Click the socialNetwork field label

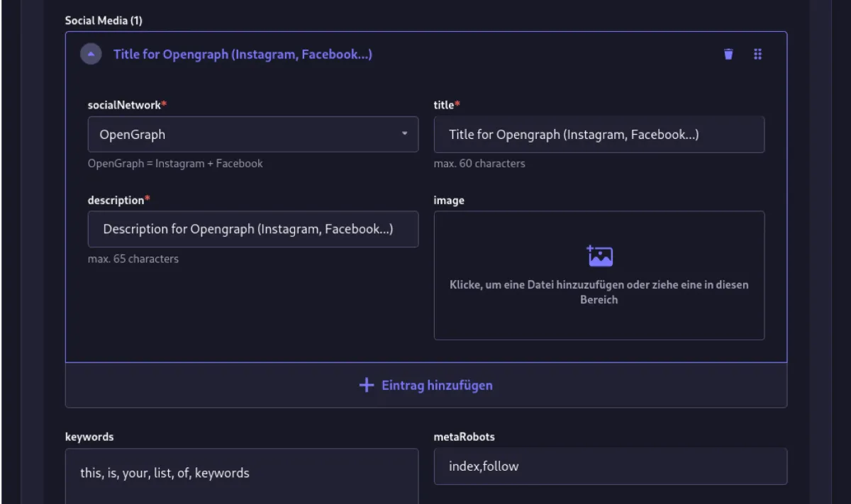[x=124, y=105]
